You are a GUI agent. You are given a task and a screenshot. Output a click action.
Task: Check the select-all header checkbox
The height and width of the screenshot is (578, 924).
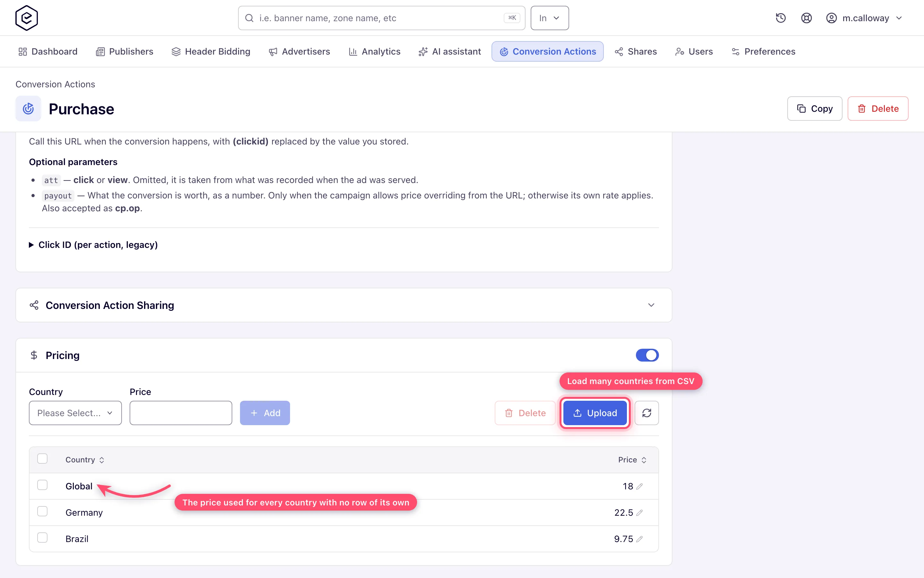(x=42, y=459)
